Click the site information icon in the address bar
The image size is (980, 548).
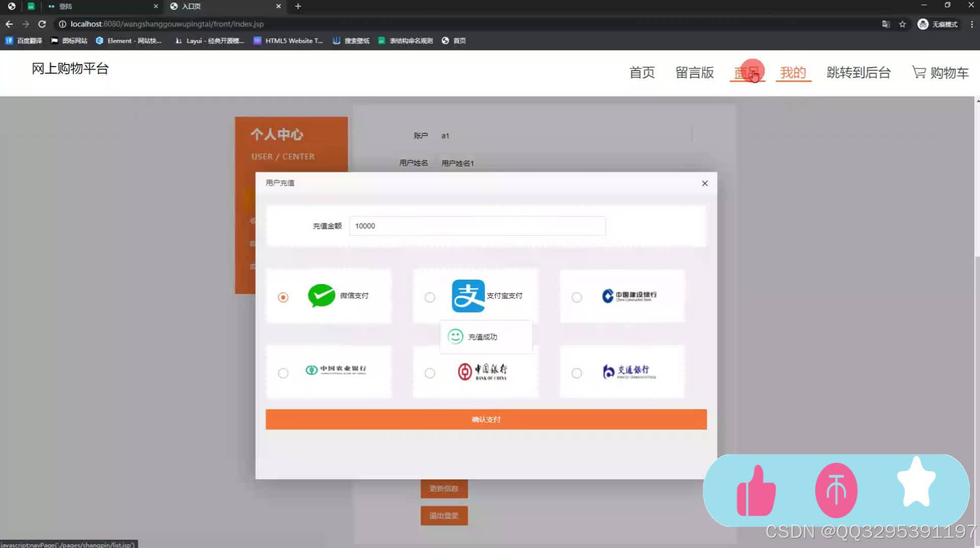point(62,24)
